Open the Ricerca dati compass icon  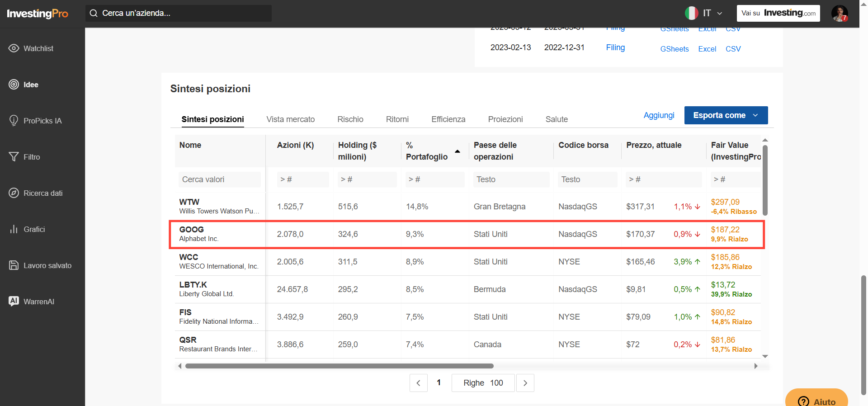click(14, 193)
